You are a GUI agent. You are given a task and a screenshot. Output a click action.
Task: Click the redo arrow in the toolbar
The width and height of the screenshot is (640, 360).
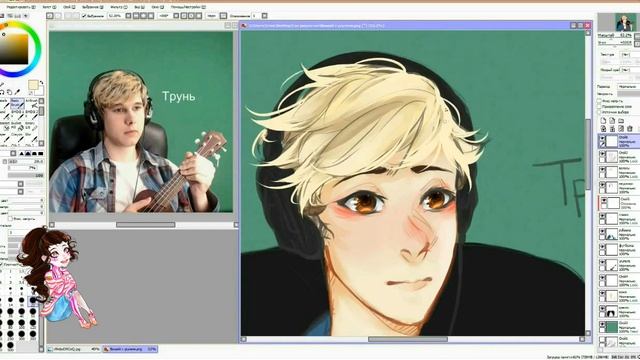point(58,16)
